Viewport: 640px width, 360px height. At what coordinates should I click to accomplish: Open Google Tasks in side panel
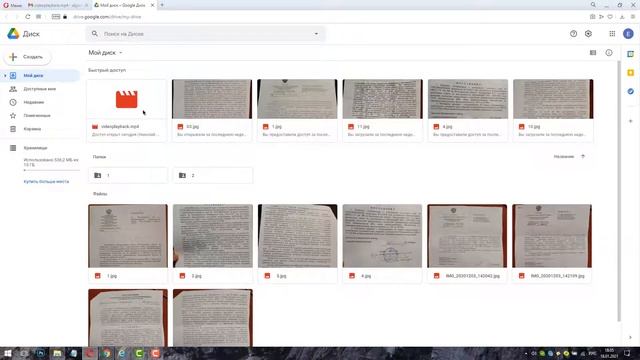(631, 91)
